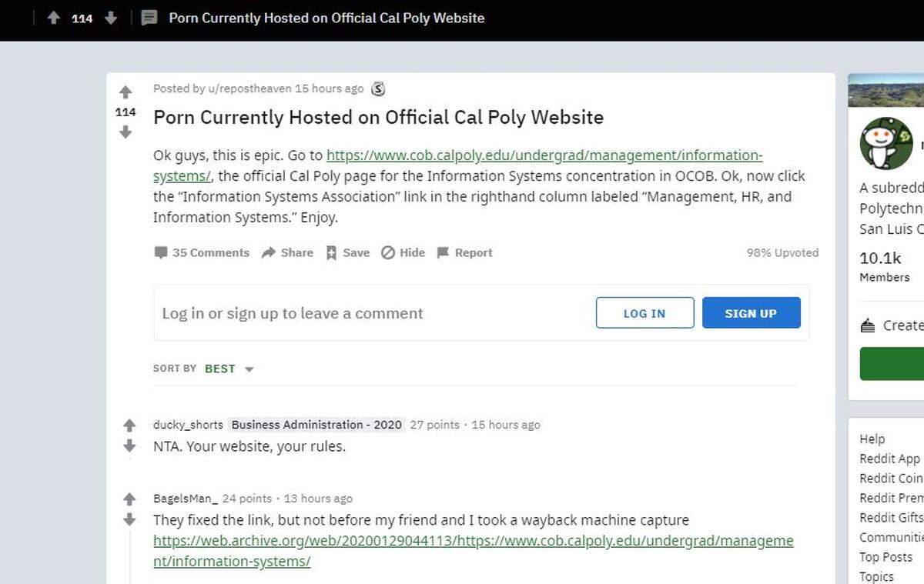This screenshot has width=924, height=584.
Task: Click '13 hours ago' on BagelsMan_ comment
Action: pyautogui.click(x=318, y=499)
